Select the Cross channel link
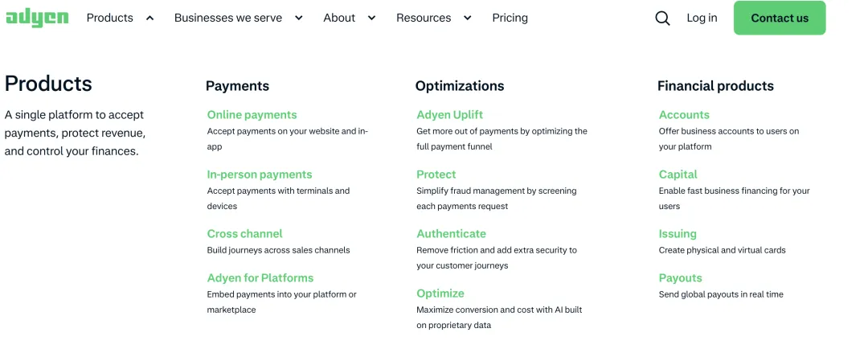This screenshot has width=868, height=349. (x=244, y=234)
